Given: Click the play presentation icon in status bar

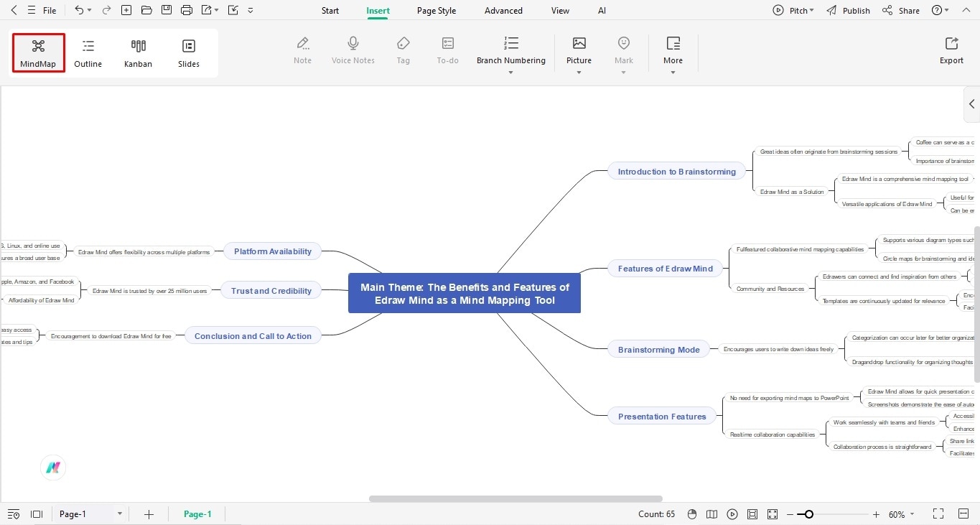Looking at the screenshot, I should click(732, 514).
